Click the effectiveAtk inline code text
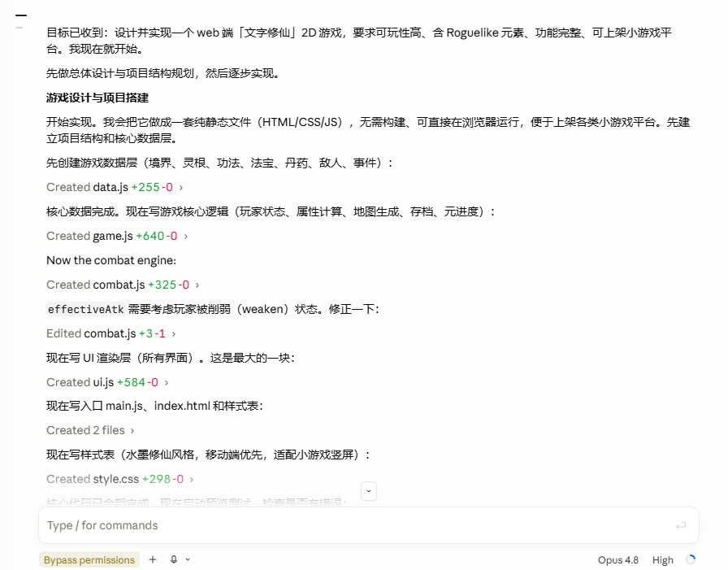The height and width of the screenshot is (570, 728). coord(86,309)
